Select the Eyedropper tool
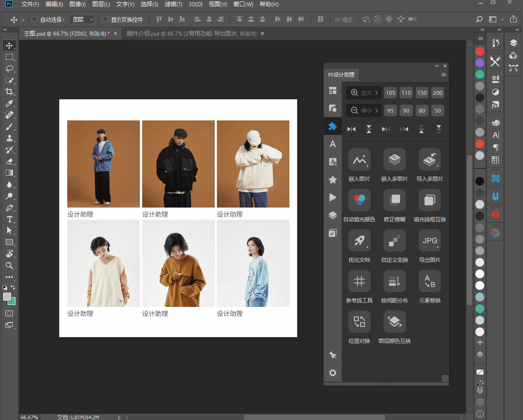 [9, 103]
